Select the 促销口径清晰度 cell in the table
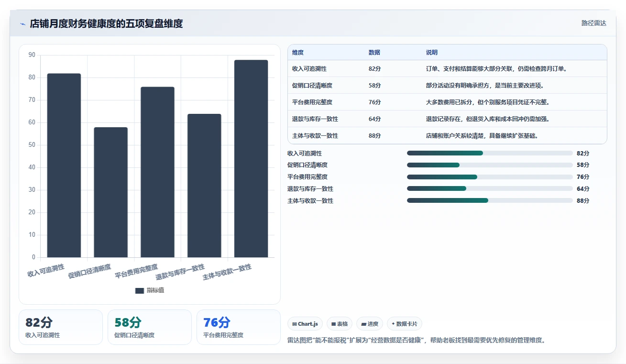Image resolution: width=626 pixels, height=364 pixels. tap(312, 86)
